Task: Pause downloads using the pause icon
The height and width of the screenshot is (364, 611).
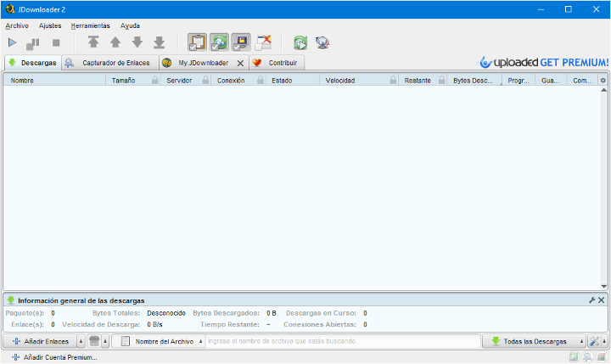Action: [33, 43]
